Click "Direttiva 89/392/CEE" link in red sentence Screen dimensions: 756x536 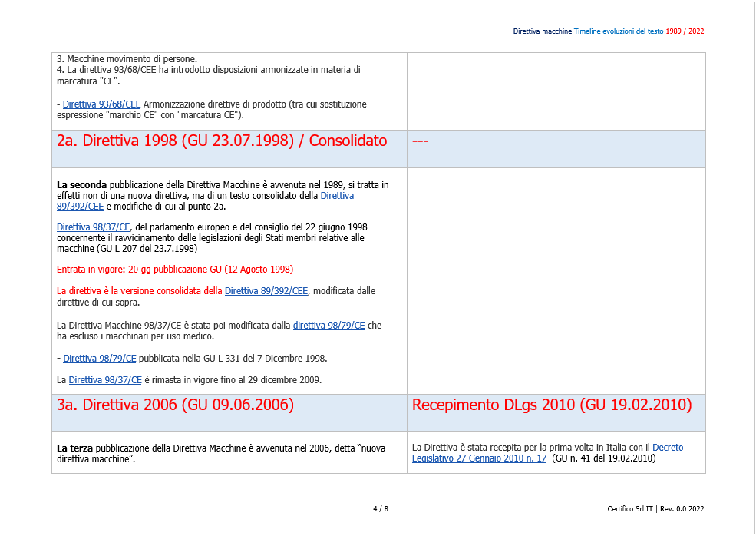point(266,291)
